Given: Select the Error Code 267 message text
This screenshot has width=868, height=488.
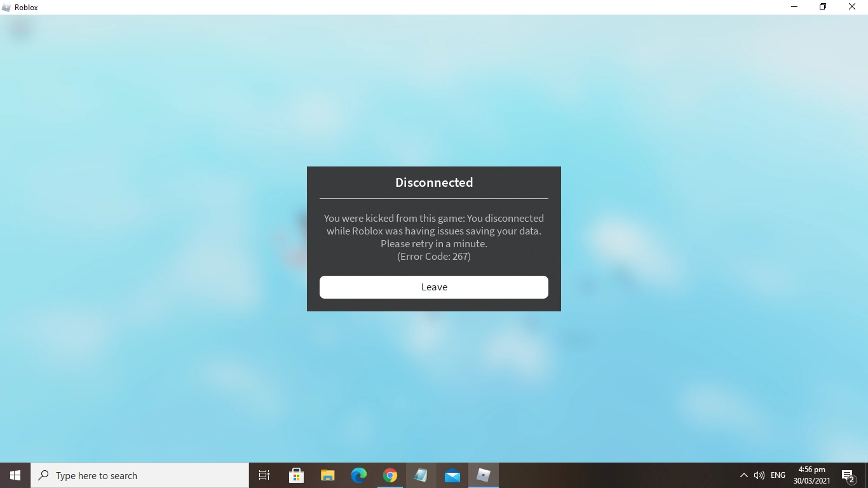Looking at the screenshot, I should [x=434, y=256].
